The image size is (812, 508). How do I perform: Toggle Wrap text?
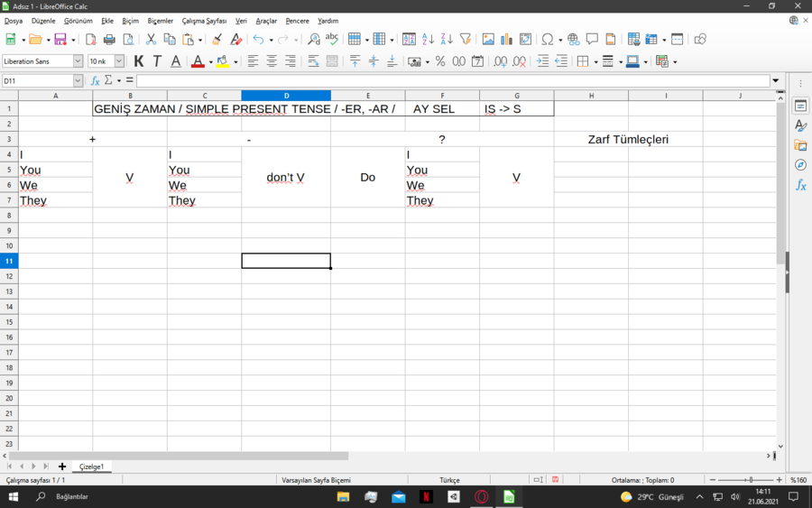313,61
